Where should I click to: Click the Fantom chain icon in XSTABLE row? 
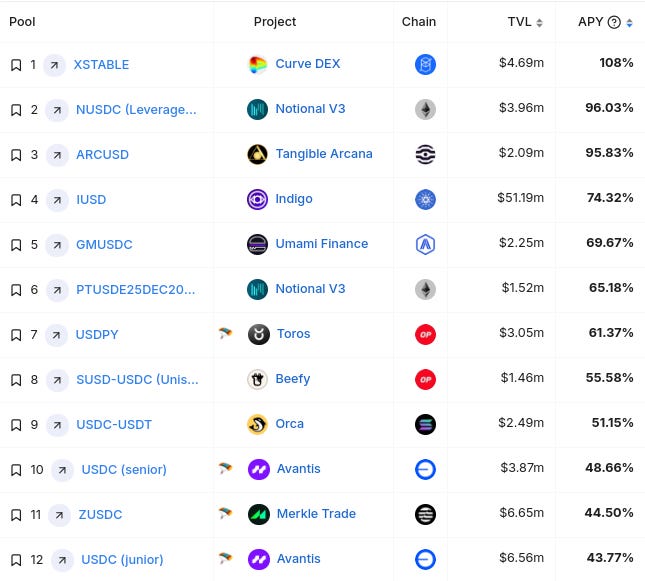pyautogui.click(x=425, y=65)
